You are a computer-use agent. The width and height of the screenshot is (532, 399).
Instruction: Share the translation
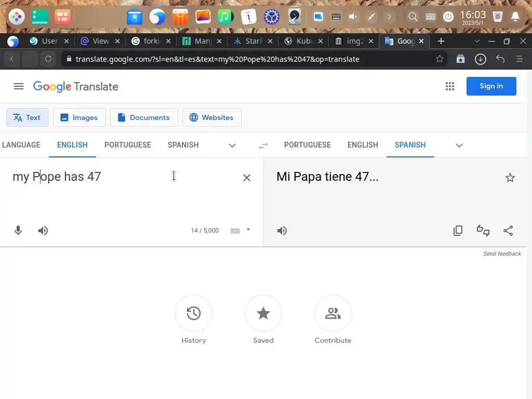click(x=508, y=231)
